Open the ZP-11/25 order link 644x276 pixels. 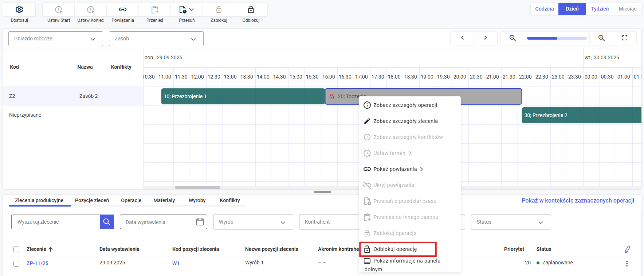point(38,263)
